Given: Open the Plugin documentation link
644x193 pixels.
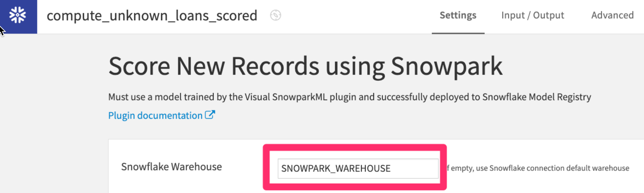Looking at the screenshot, I should (x=155, y=116).
